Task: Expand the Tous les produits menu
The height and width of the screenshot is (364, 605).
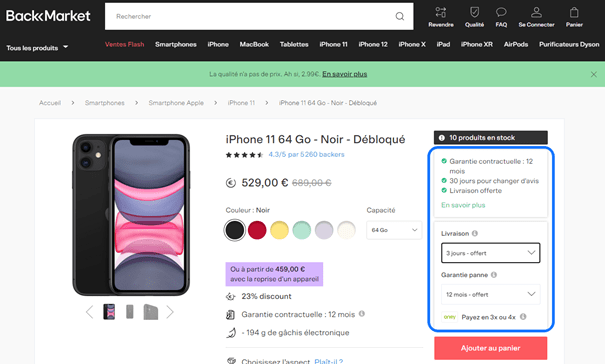Action: click(37, 48)
